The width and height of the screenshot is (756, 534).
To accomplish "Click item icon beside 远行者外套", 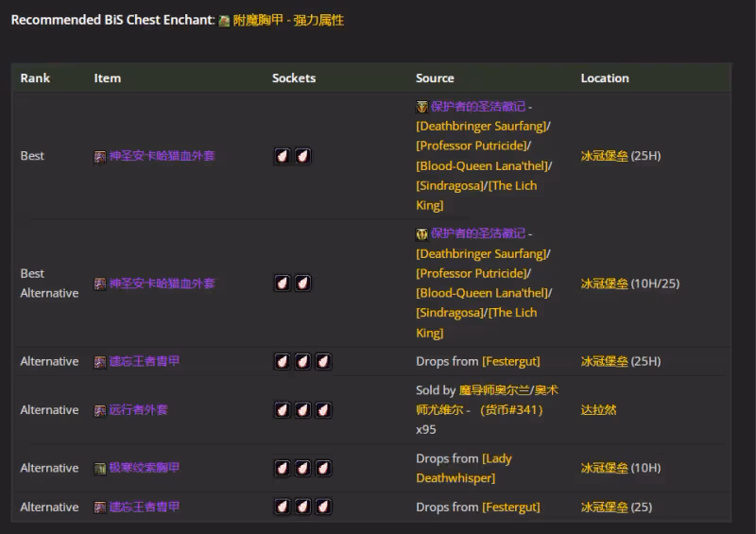I will click(x=100, y=410).
